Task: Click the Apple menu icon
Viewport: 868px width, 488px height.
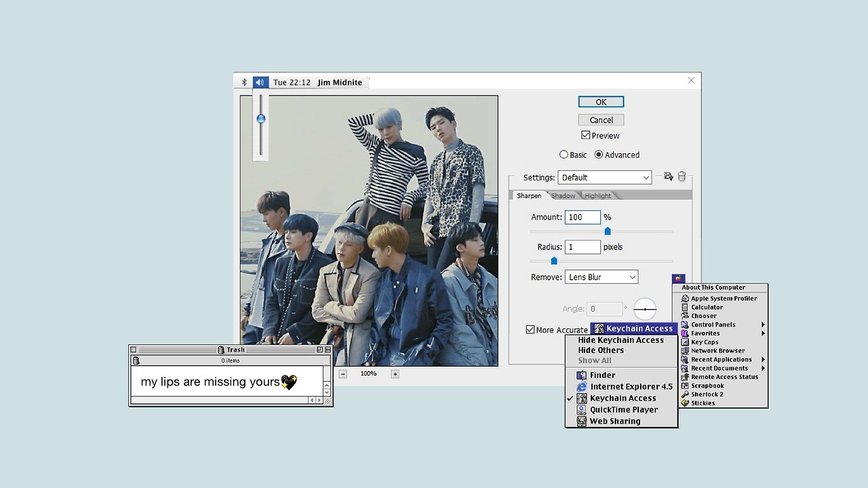Action: (x=678, y=279)
